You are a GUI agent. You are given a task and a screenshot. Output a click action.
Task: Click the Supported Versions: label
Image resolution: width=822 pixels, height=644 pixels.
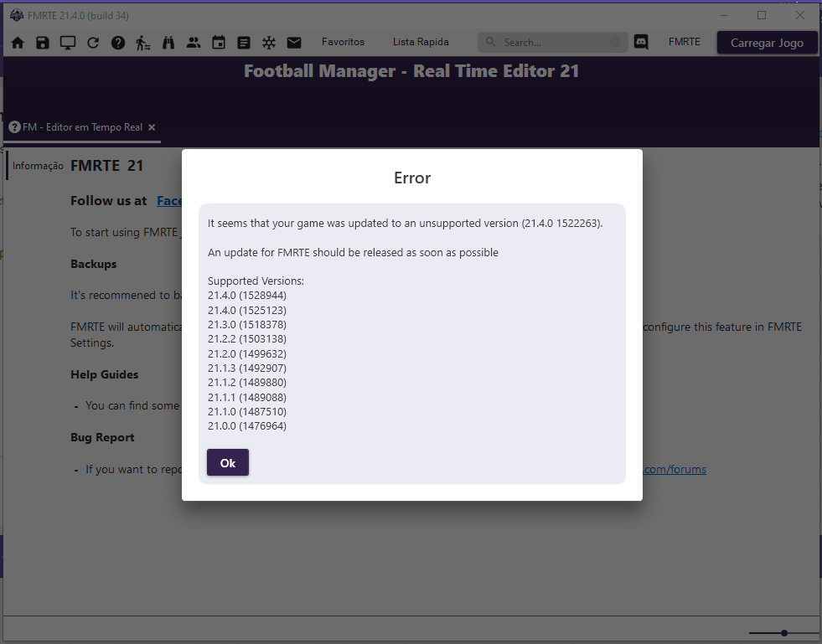pyautogui.click(x=256, y=281)
